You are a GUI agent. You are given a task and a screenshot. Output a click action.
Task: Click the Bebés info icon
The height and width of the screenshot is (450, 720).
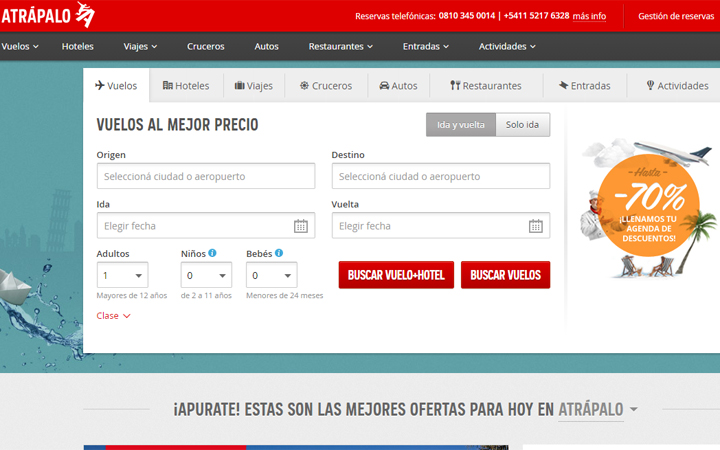279,253
